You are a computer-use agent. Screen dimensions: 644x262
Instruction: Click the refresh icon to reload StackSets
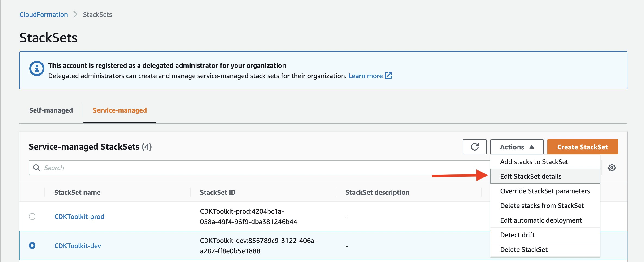coord(474,147)
